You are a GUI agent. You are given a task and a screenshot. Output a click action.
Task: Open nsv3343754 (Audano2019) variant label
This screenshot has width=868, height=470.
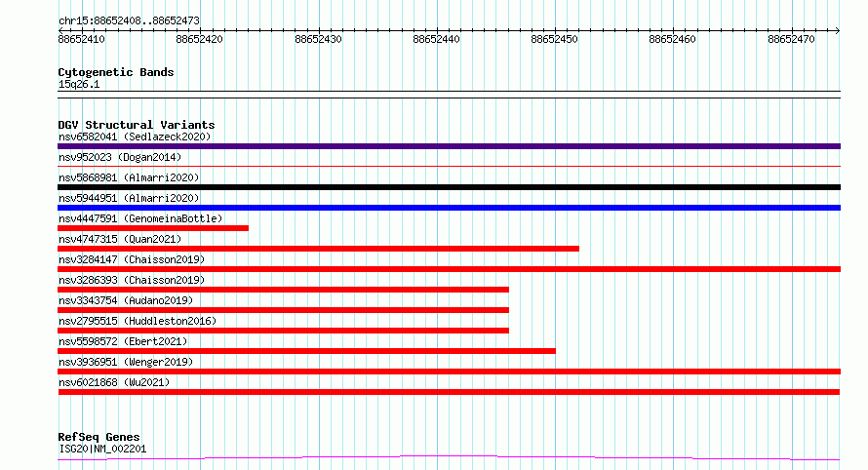126,300
